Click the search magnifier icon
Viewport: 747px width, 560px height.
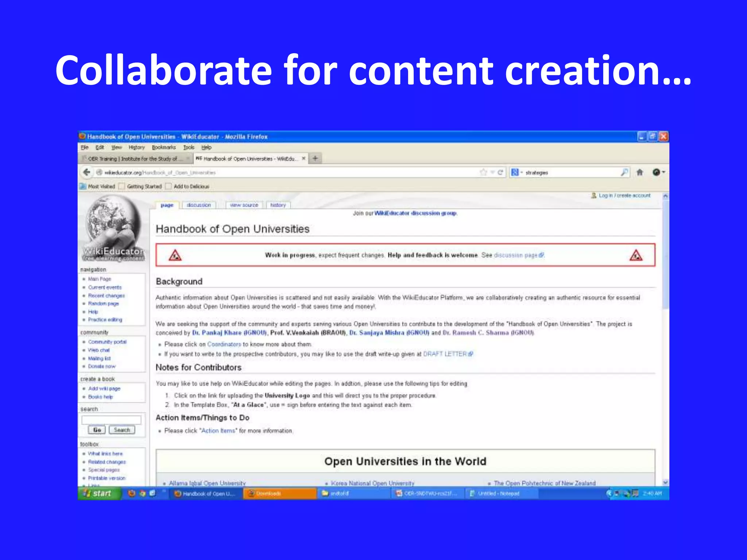point(624,172)
